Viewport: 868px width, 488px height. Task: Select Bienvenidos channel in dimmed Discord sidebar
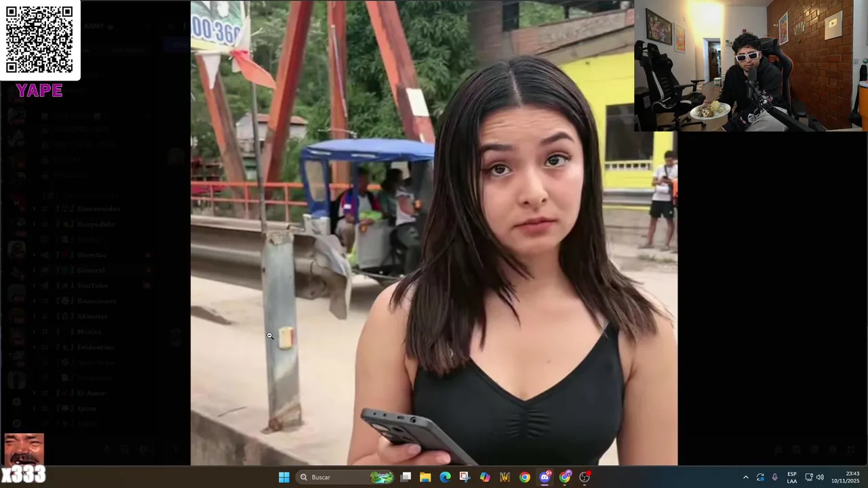98,209
